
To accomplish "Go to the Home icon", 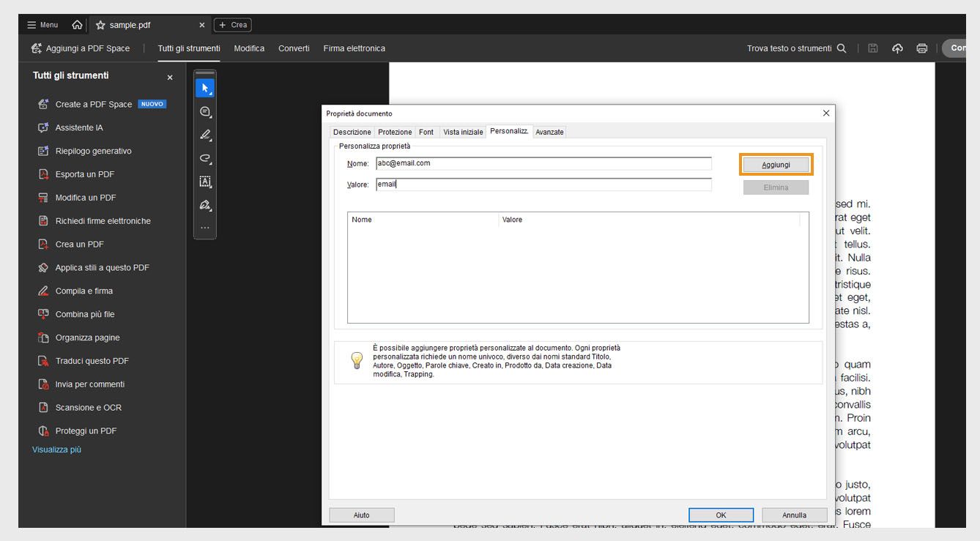I will point(77,25).
